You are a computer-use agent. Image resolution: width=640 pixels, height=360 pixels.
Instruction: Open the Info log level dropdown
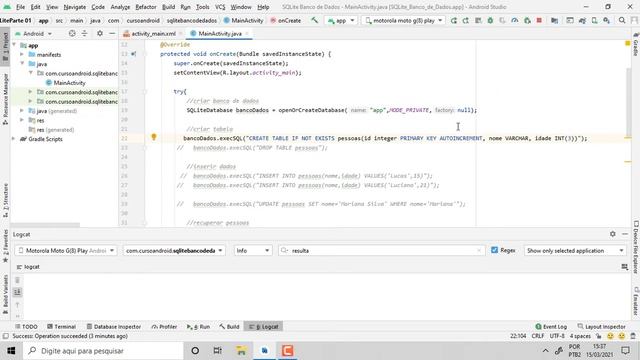[x=253, y=251]
